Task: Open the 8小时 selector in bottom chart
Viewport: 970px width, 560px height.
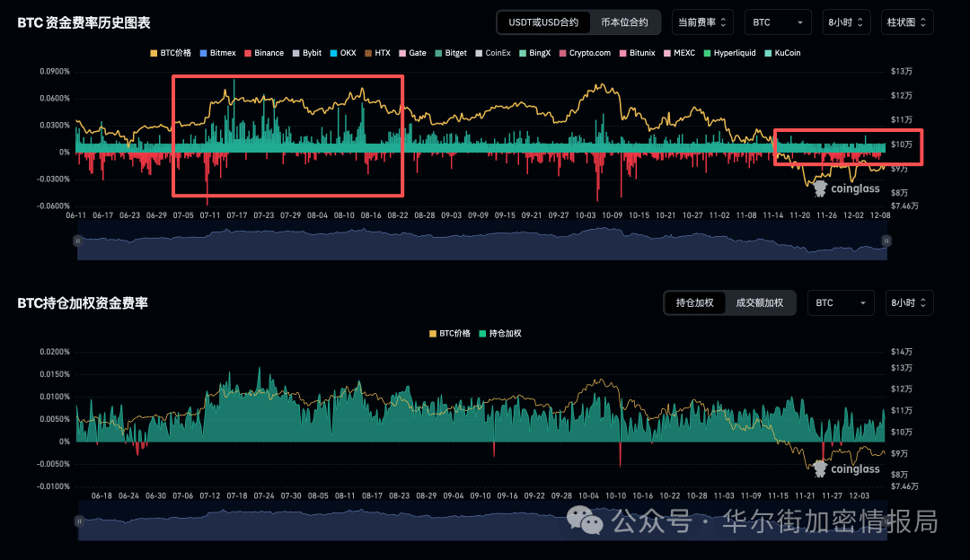Action: [x=909, y=302]
